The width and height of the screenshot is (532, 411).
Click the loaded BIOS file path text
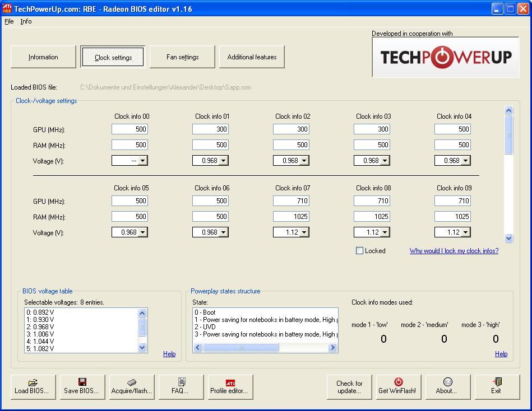pos(165,87)
